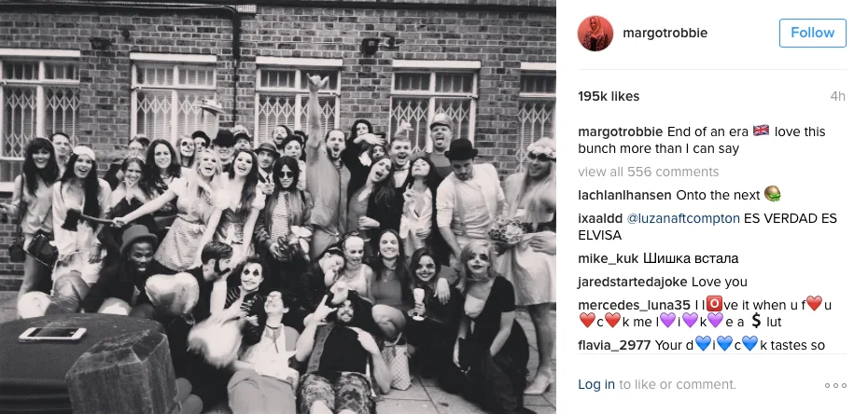The width and height of the screenshot is (868, 414).
Task: Open ixaaldd commenter profile
Action: tap(600, 218)
